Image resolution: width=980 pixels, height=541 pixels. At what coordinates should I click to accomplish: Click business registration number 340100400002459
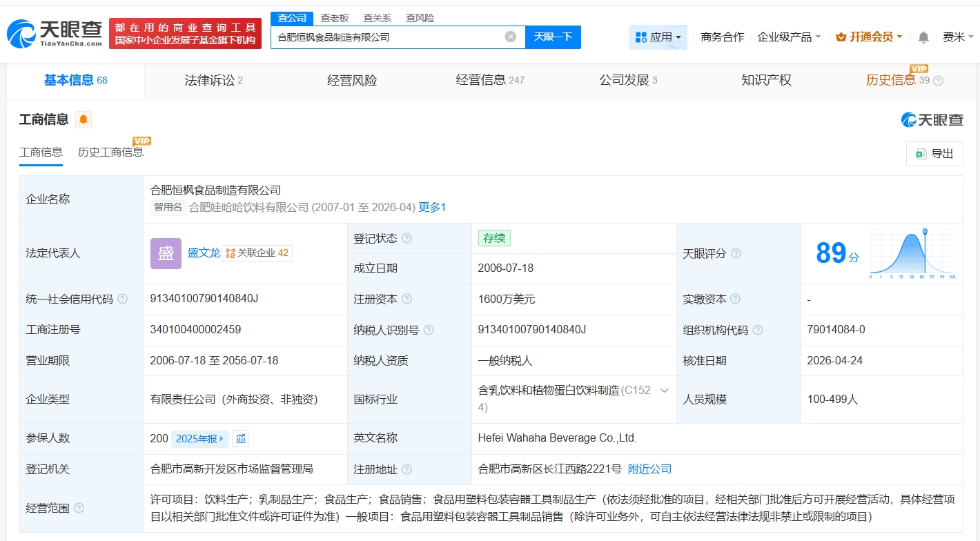[x=195, y=330]
